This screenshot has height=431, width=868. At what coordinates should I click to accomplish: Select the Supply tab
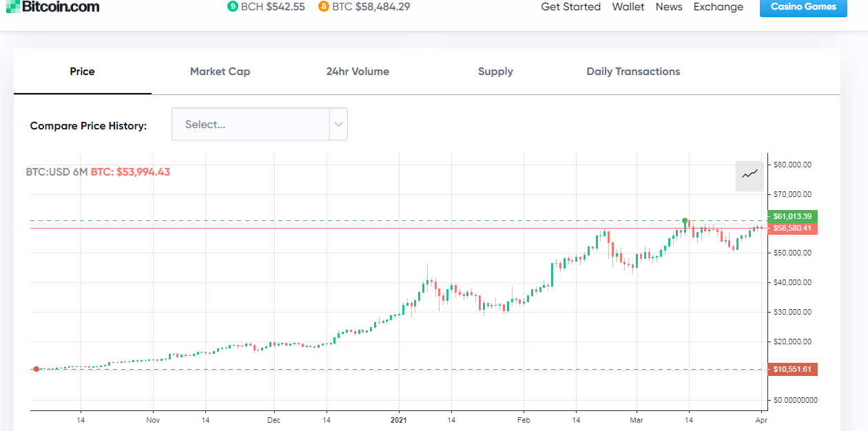pyautogui.click(x=495, y=72)
